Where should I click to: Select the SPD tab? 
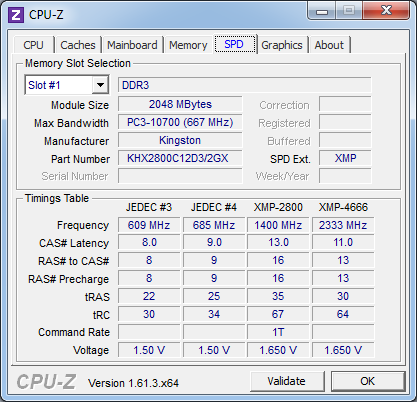click(x=234, y=44)
